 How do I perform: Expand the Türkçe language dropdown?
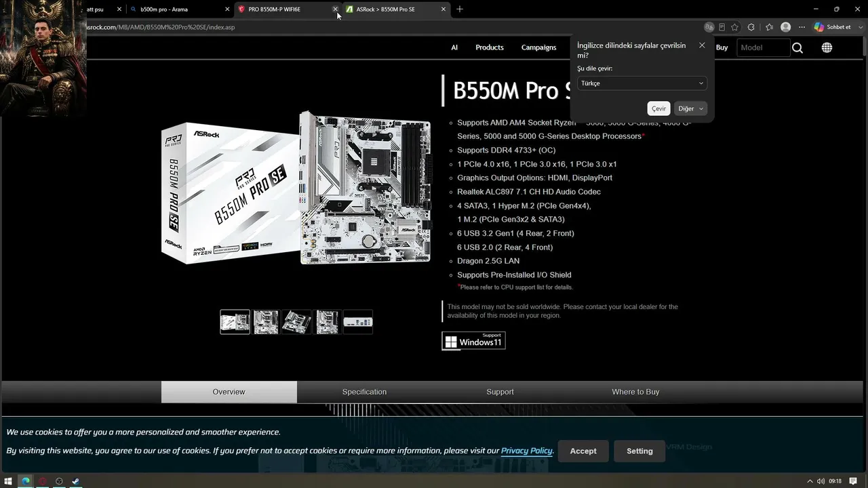(642, 83)
